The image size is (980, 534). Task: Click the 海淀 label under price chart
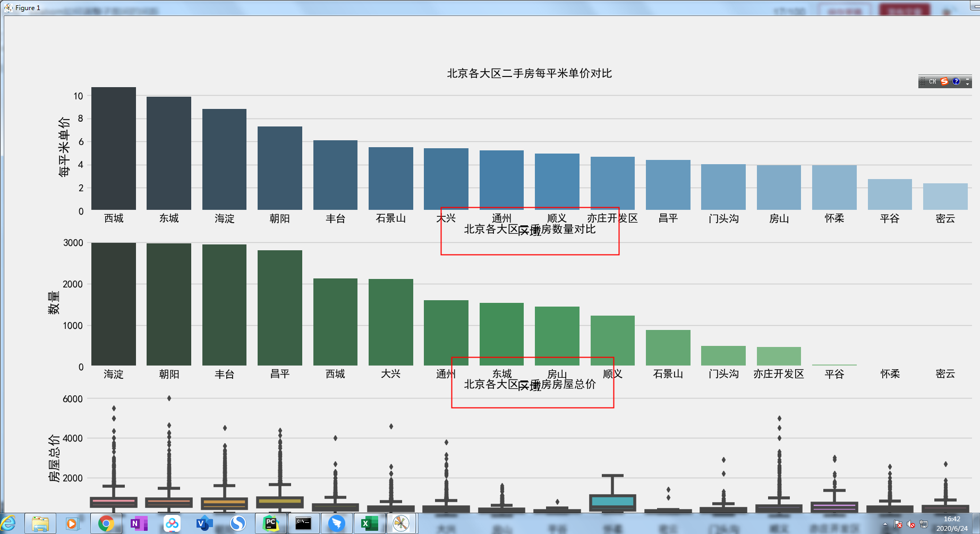tap(224, 218)
